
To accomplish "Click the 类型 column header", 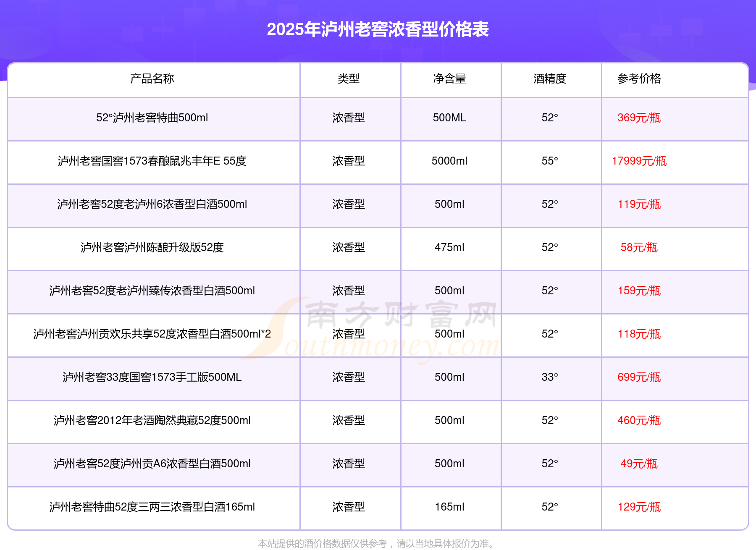I will tap(349, 79).
